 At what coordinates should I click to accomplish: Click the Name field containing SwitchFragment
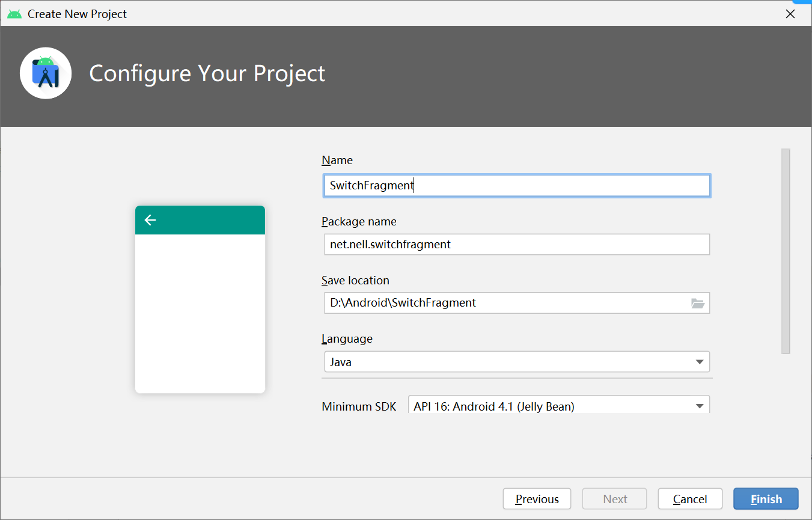point(517,185)
